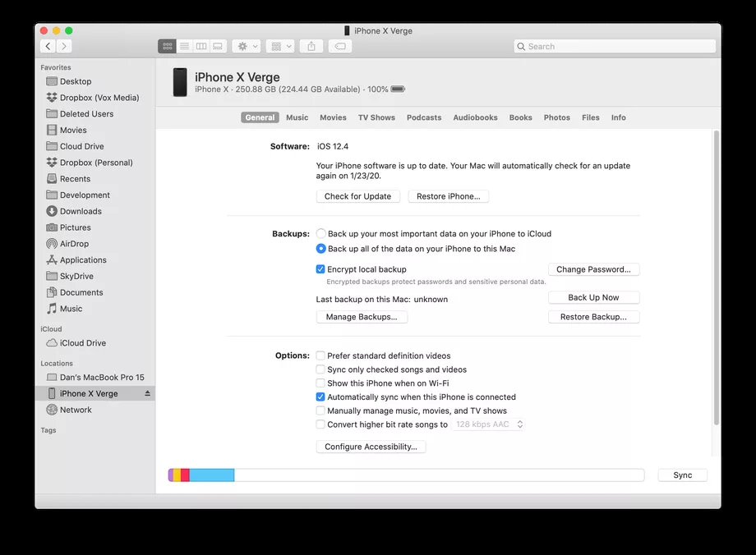
Task: Open Music folder in the sidebar
Action: (95, 309)
